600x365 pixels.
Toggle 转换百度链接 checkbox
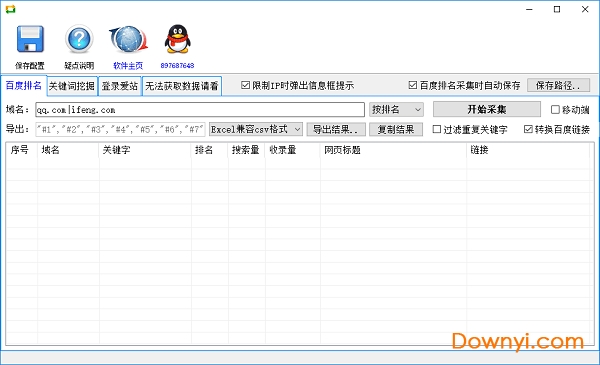(x=528, y=129)
